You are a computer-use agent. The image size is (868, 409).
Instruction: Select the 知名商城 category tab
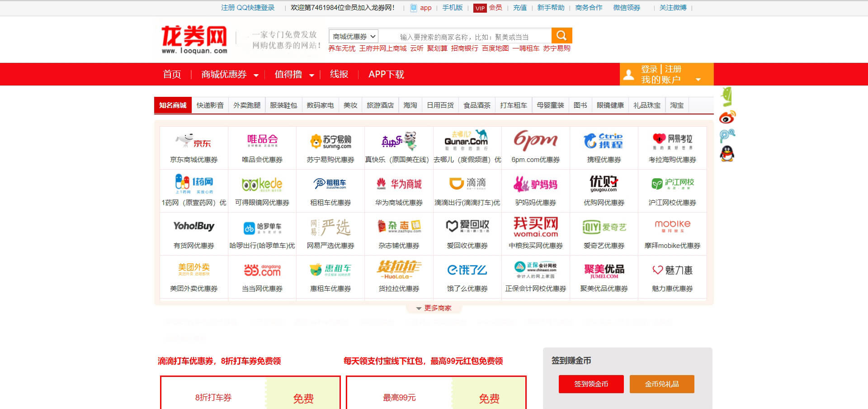[173, 105]
